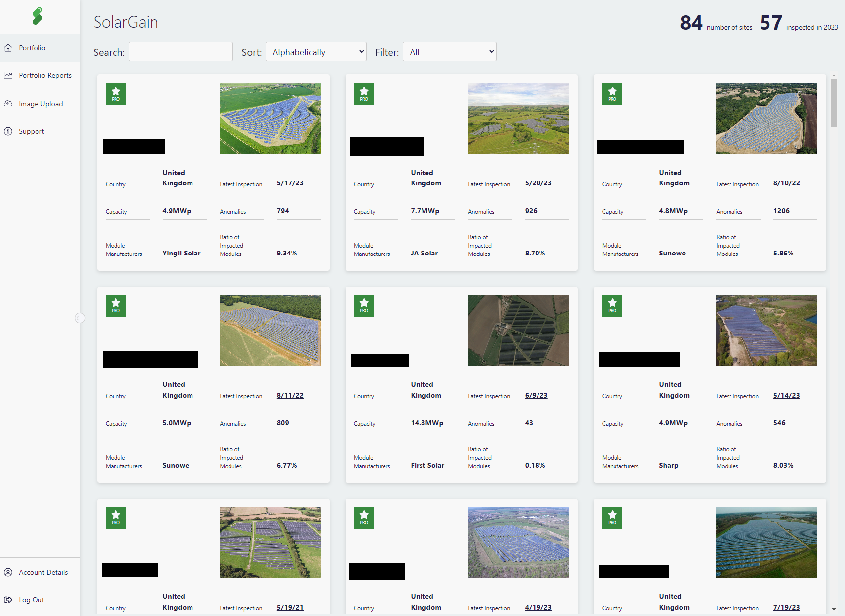Screen dimensions: 845x616
Task: Click PRO badge on 5.0MWp Sunowe card
Action: pos(115,306)
